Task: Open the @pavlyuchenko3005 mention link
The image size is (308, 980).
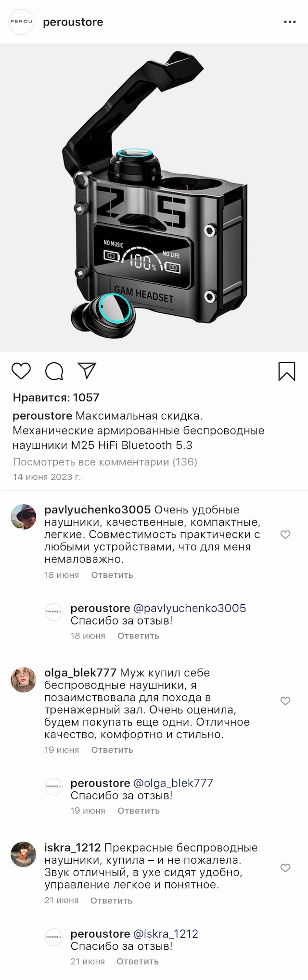Action: tap(189, 608)
